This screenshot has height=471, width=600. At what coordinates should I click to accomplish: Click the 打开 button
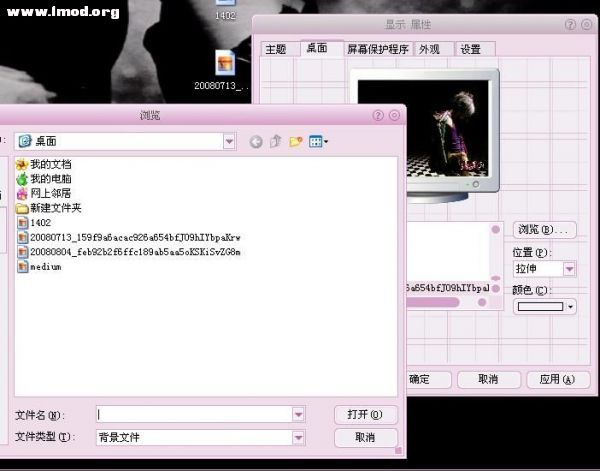tap(365, 414)
